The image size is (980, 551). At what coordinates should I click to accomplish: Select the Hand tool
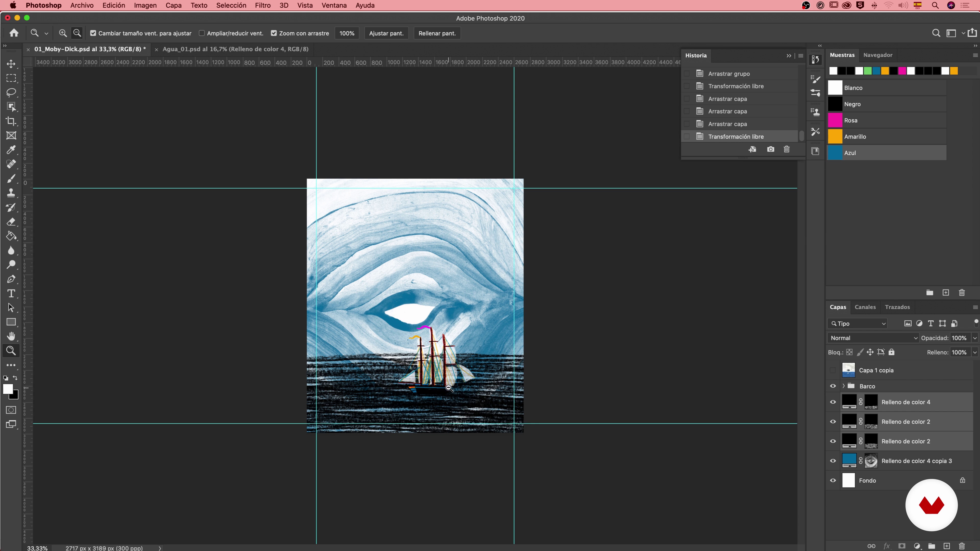pyautogui.click(x=11, y=336)
